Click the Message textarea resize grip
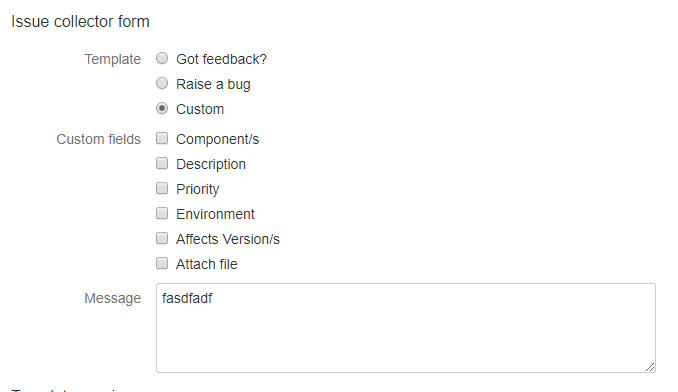 [x=650, y=367]
